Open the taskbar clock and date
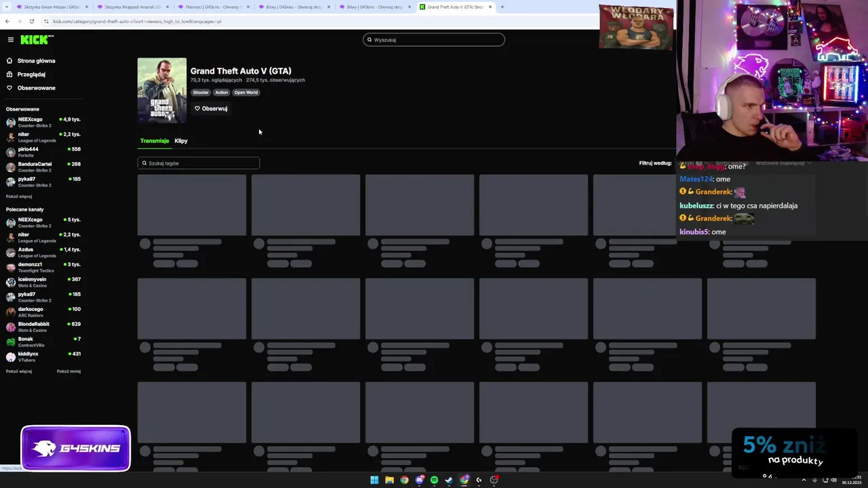Viewport: 868px width, 488px height. pos(852,480)
